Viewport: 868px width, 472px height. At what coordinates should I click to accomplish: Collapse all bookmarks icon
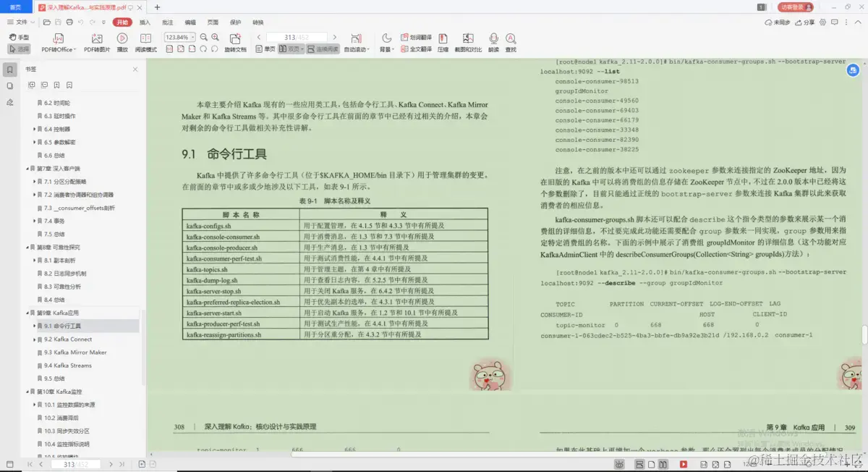tap(43, 85)
